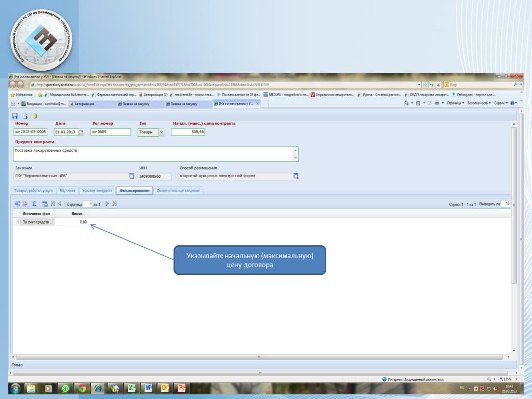Open the Заказчик lookup icon
This screenshot has width=532, height=399.
[131, 176]
